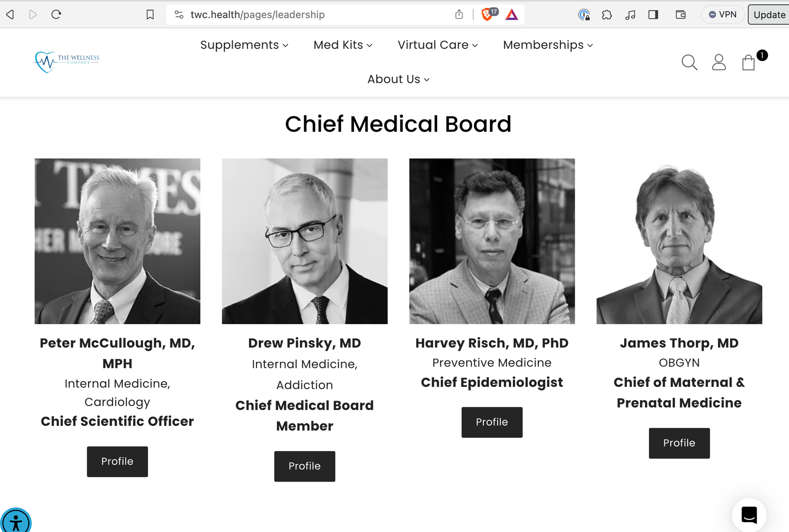
Task: Click the Brave Shields lion icon
Action: (487, 15)
